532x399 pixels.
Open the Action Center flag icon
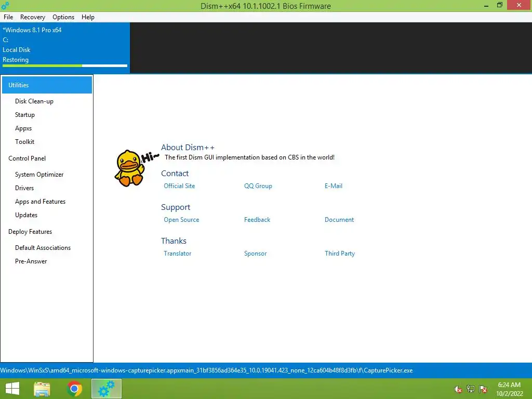click(483, 389)
